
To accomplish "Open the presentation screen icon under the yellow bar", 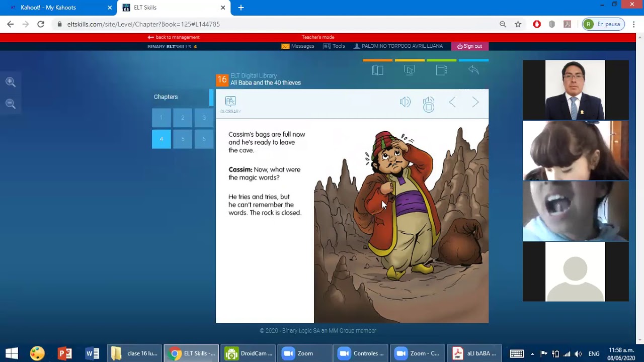I will (410, 70).
